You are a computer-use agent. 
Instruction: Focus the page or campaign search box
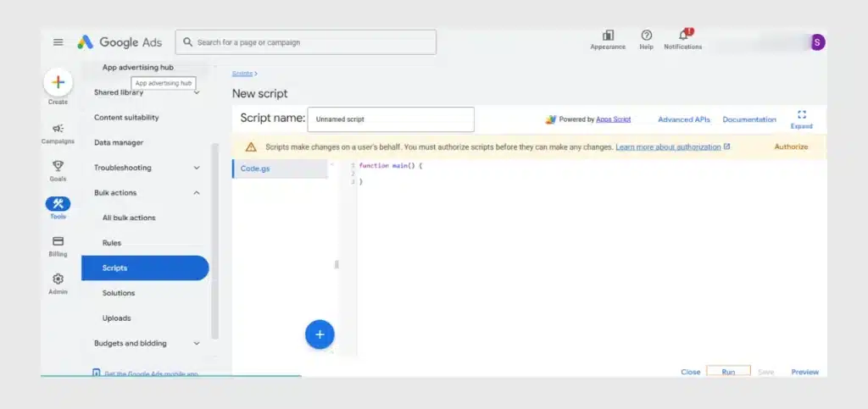tap(305, 42)
